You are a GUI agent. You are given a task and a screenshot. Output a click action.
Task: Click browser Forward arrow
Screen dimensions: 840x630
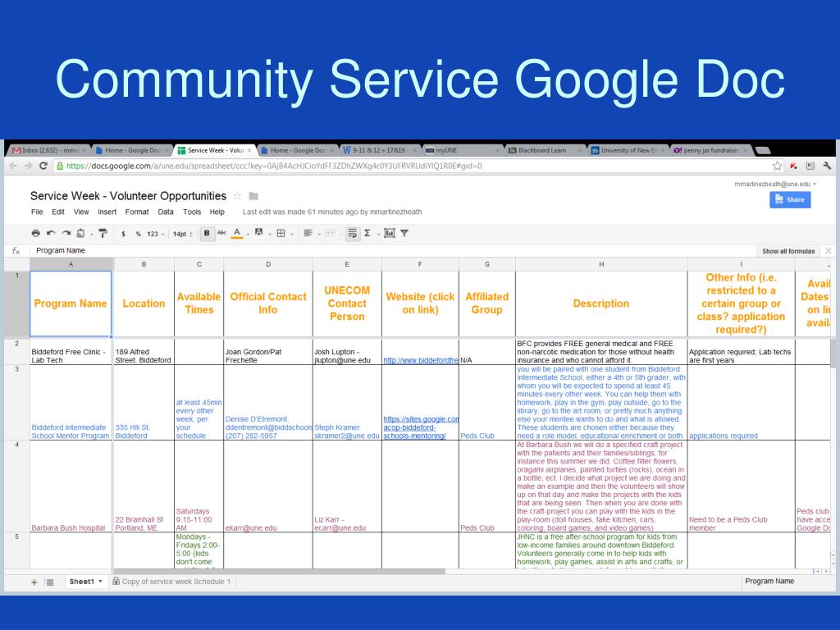[28, 166]
